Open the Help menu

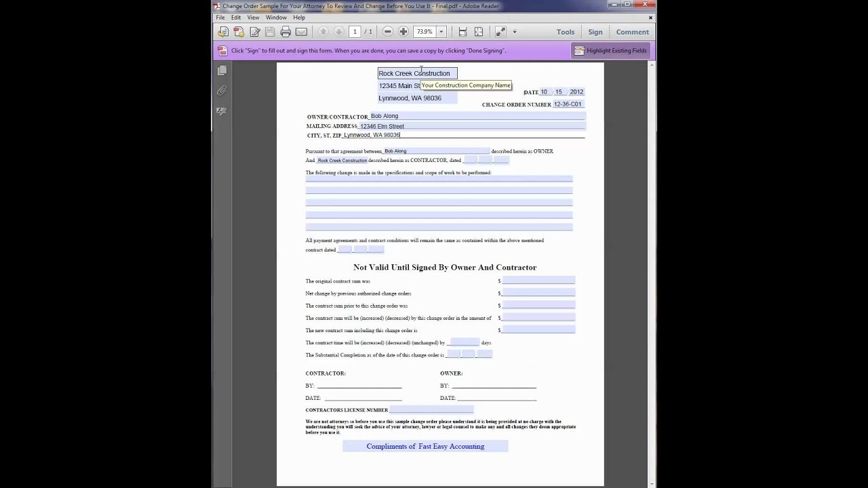[299, 18]
